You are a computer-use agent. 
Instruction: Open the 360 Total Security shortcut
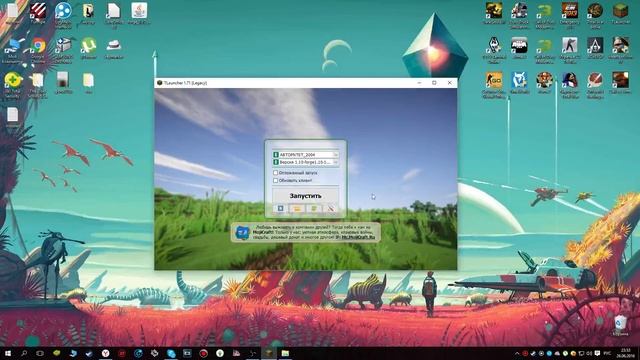[13, 80]
